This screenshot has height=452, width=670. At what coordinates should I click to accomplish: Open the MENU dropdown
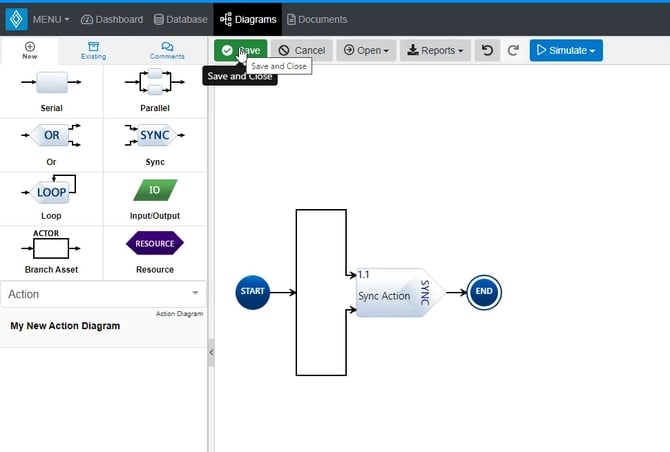point(51,20)
